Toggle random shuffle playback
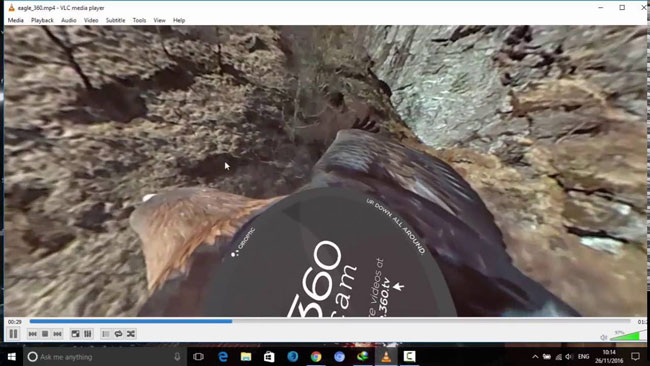The height and width of the screenshot is (366, 650). click(131, 334)
